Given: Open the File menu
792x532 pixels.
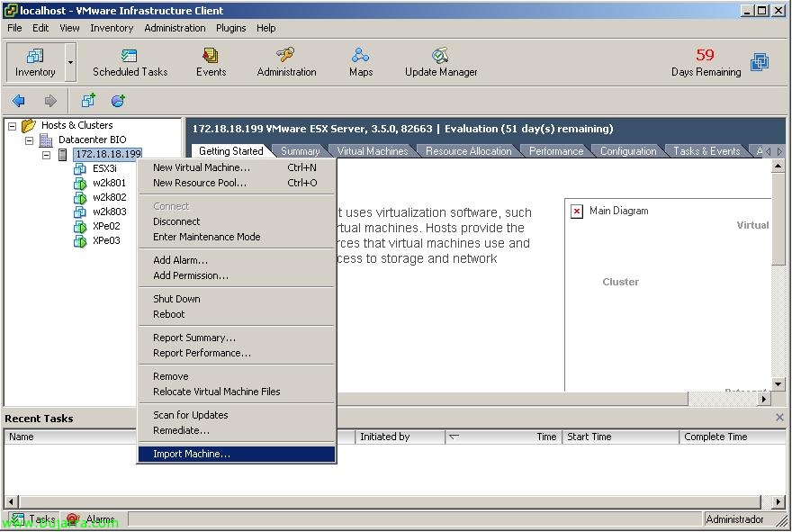Looking at the screenshot, I should 14,28.
